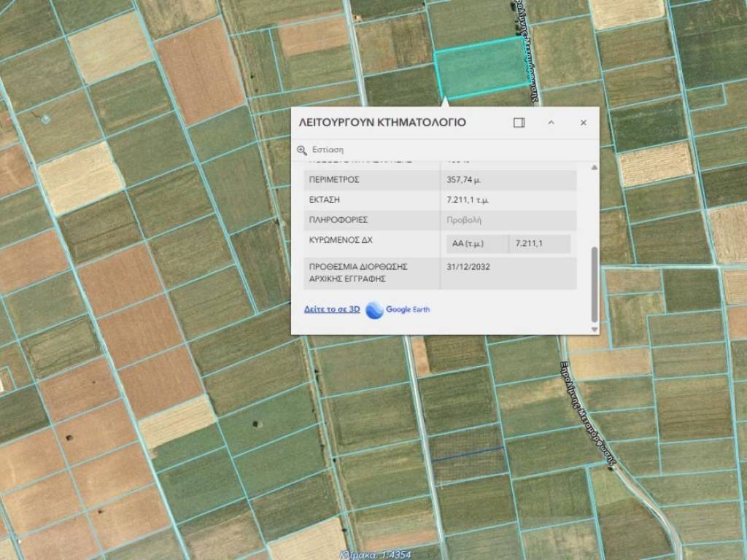Click the ΛΕΙΤΟΥΡΓΟΥΝ ΚΤΗΜΑΤΟΛΟΓΙΟ popup title
This screenshot has width=747, height=560.
point(382,122)
